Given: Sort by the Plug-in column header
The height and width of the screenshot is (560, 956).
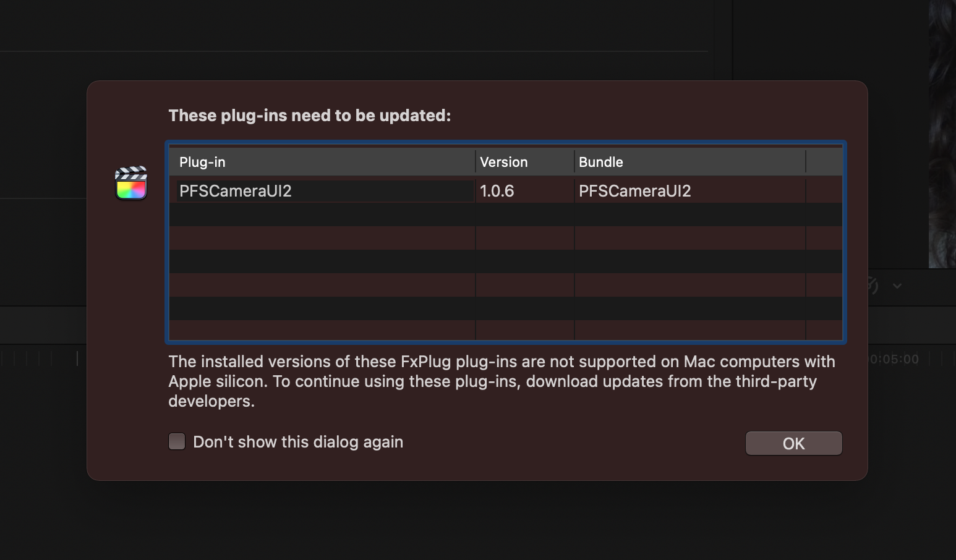Looking at the screenshot, I should 322,162.
